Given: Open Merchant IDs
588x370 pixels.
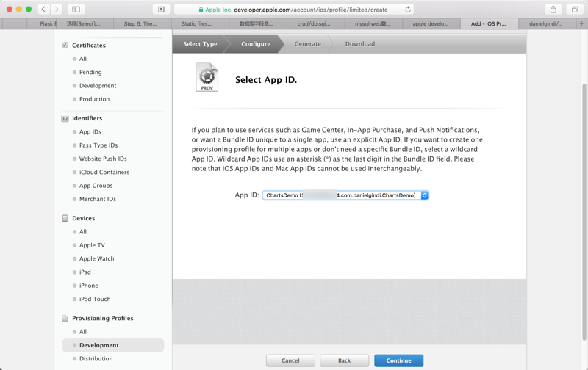Looking at the screenshot, I should (x=98, y=199).
